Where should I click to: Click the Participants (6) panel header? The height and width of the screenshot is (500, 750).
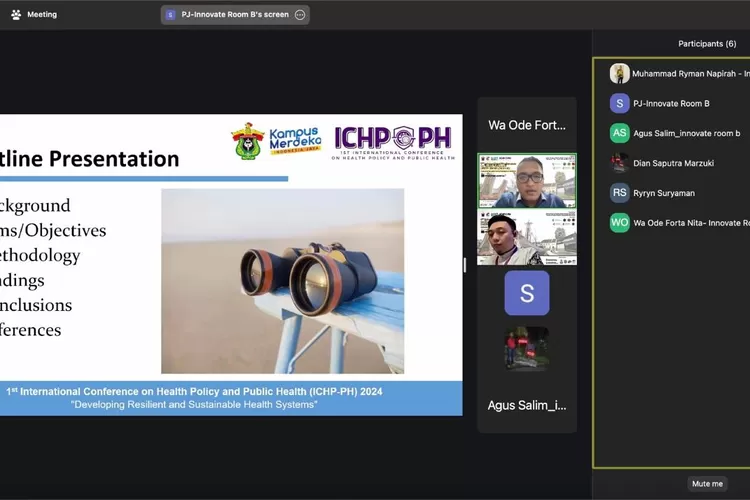[x=707, y=43]
